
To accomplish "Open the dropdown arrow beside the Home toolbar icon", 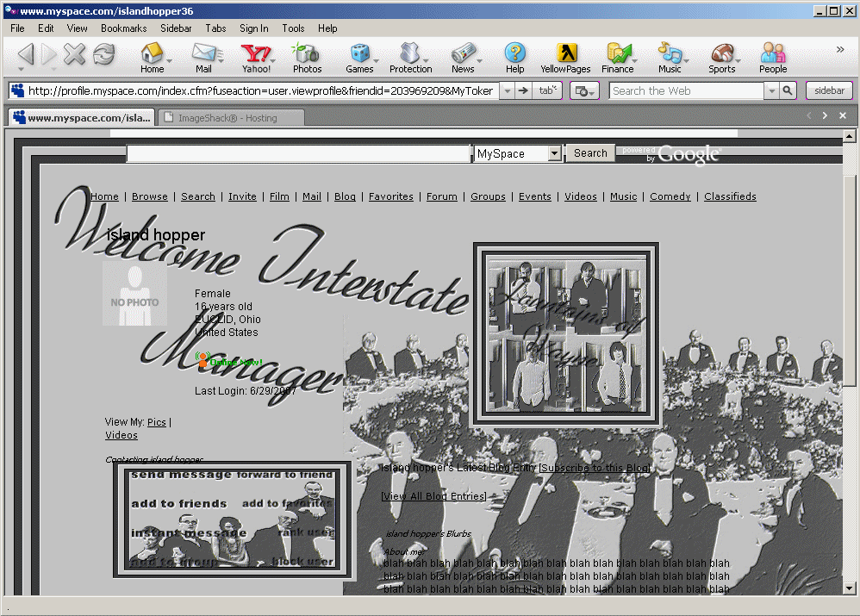I will click(170, 61).
